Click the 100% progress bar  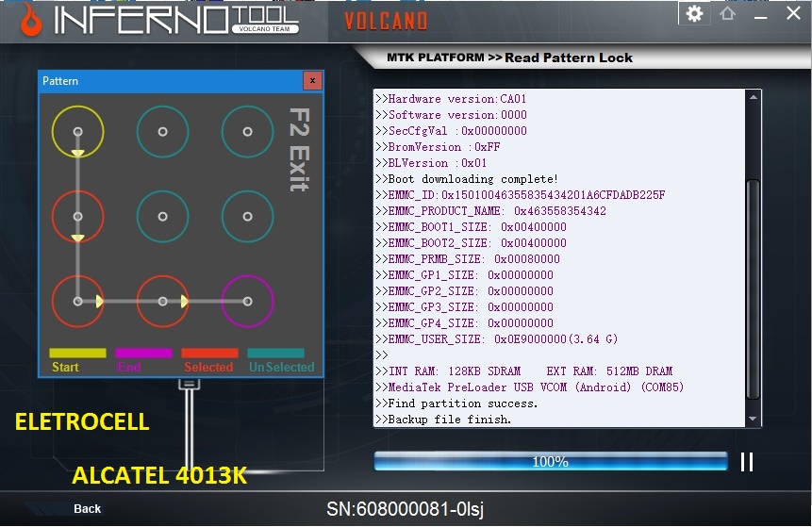(551, 461)
